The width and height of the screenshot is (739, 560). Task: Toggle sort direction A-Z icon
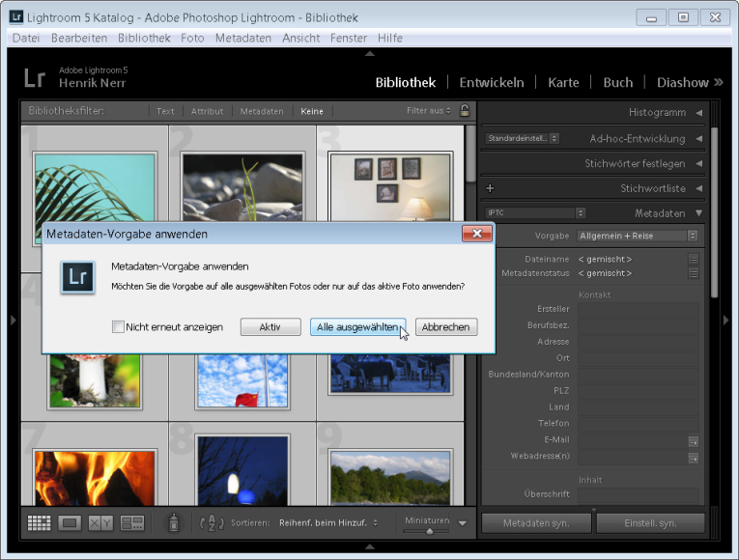(x=212, y=523)
